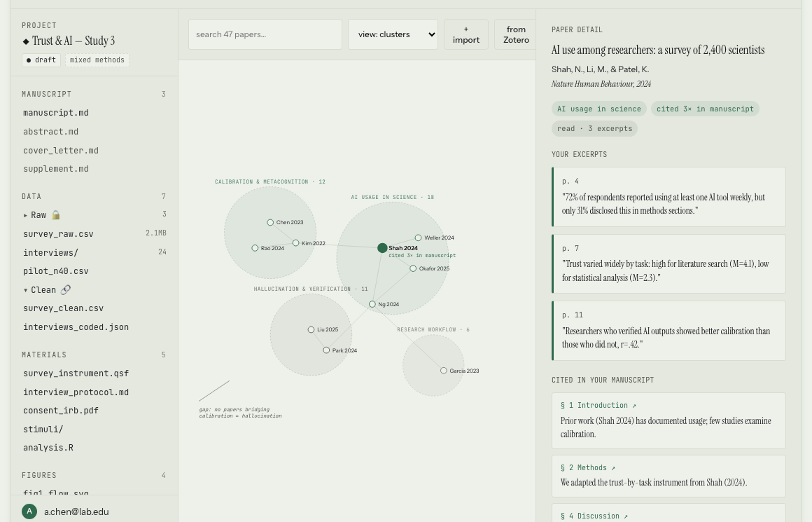Click the chain link icon beside Clean
The image size is (812, 522).
click(65, 289)
